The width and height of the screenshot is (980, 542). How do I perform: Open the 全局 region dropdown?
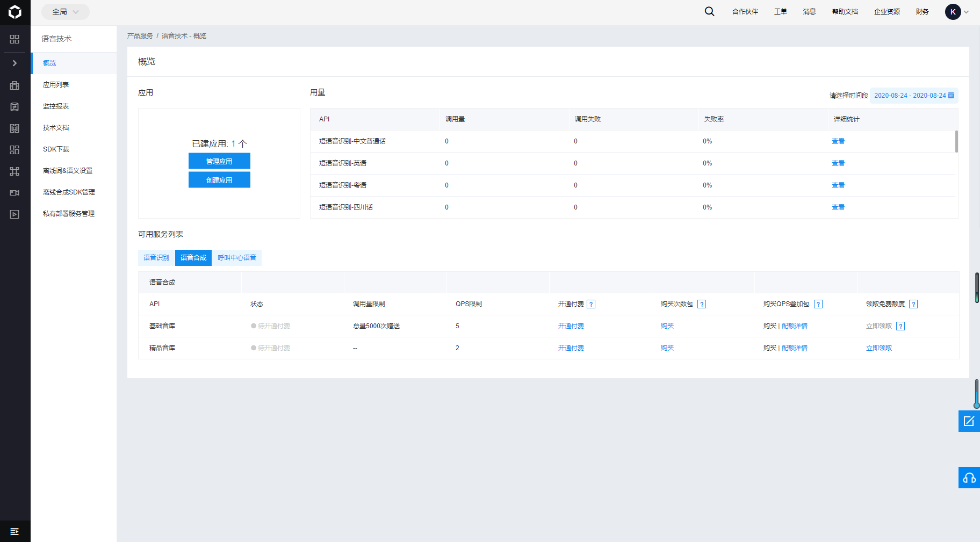66,12
